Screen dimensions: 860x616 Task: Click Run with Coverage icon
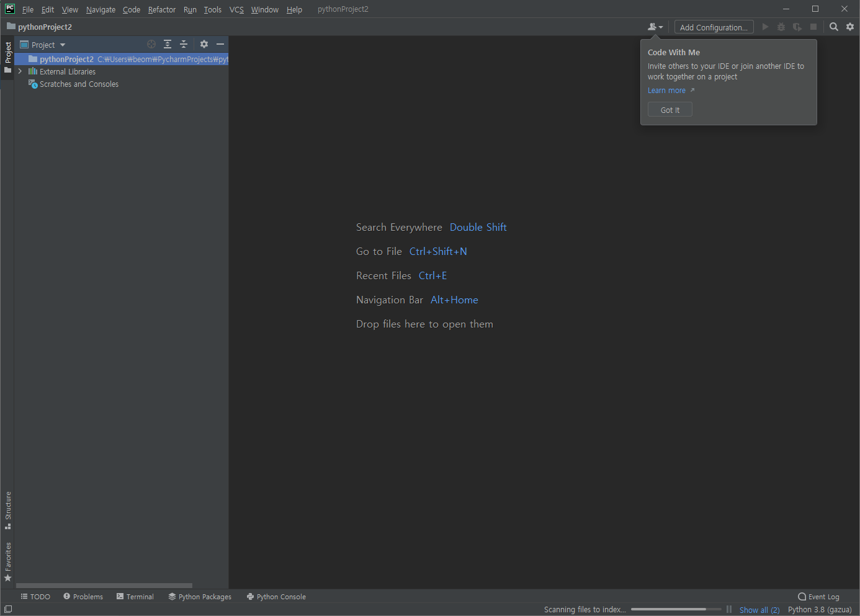(x=797, y=27)
